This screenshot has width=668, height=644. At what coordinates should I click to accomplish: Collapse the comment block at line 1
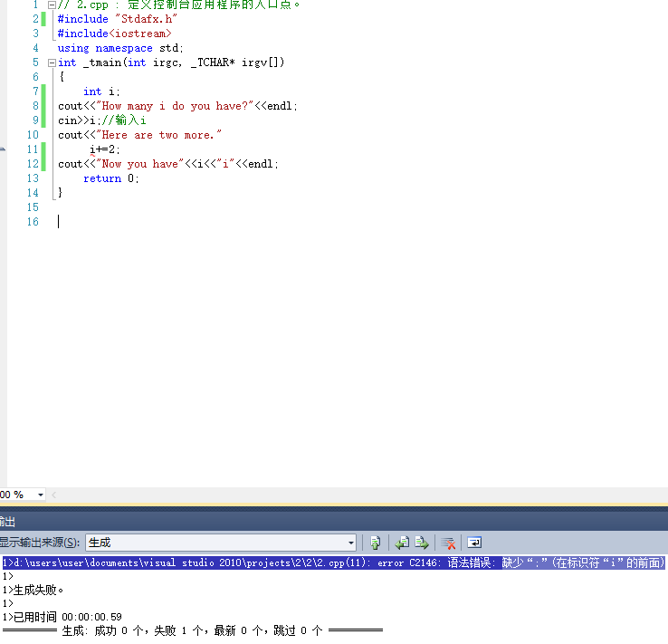point(52,5)
